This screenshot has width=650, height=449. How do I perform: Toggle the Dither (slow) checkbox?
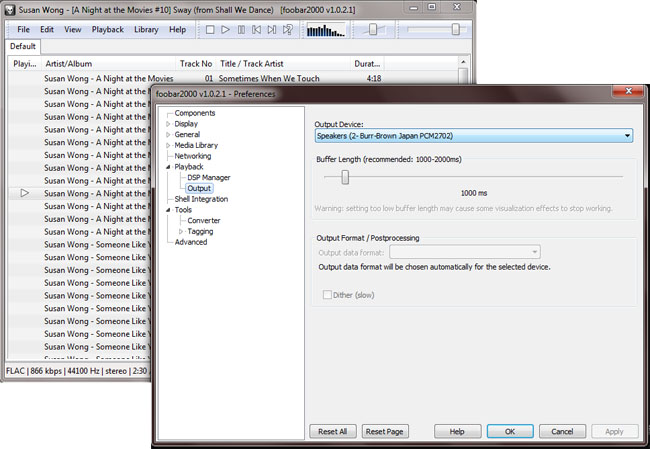[x=327, y=295]
